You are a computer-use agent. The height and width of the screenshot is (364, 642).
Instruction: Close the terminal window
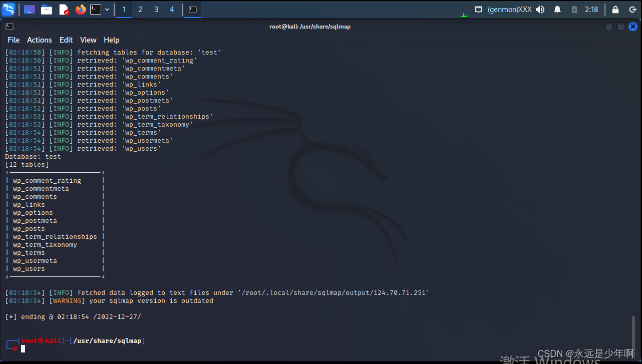pyautogui.click(x=633, y=27)
